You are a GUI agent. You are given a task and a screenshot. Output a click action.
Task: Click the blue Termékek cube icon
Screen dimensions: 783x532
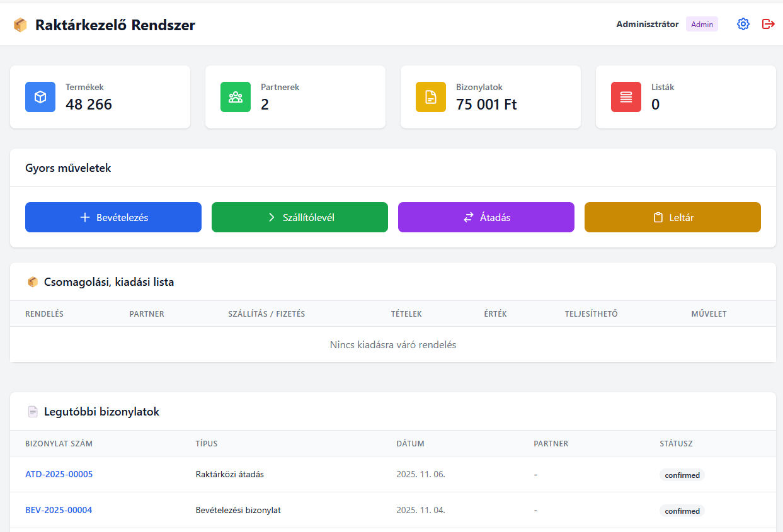pos(40,97)
